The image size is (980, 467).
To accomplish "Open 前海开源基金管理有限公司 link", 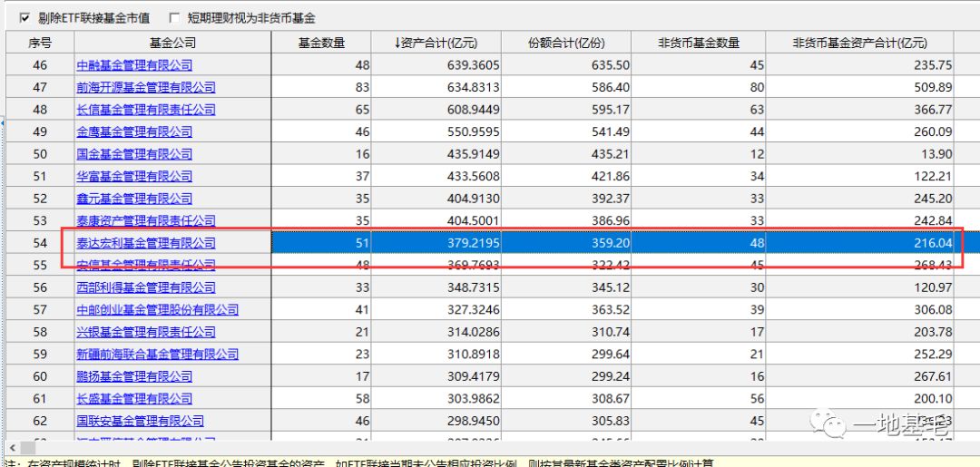I will coord(146,87).
